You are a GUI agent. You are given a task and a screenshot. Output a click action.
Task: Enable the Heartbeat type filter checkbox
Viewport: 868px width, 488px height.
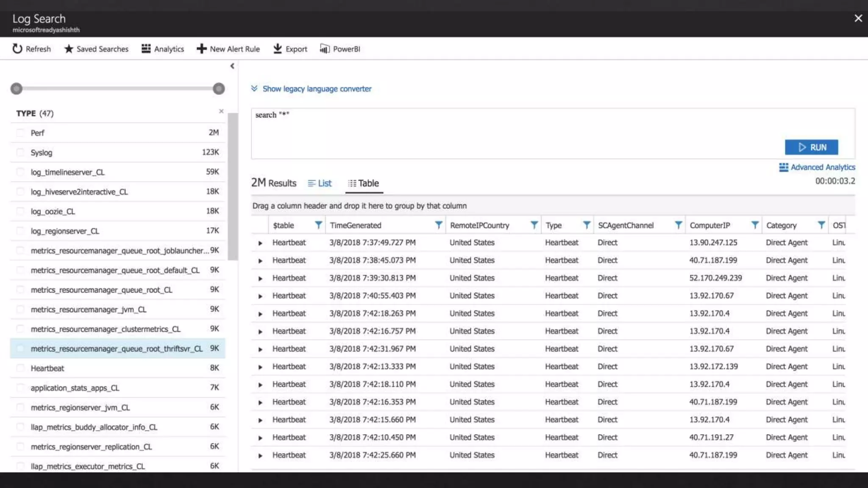point(20,368)
